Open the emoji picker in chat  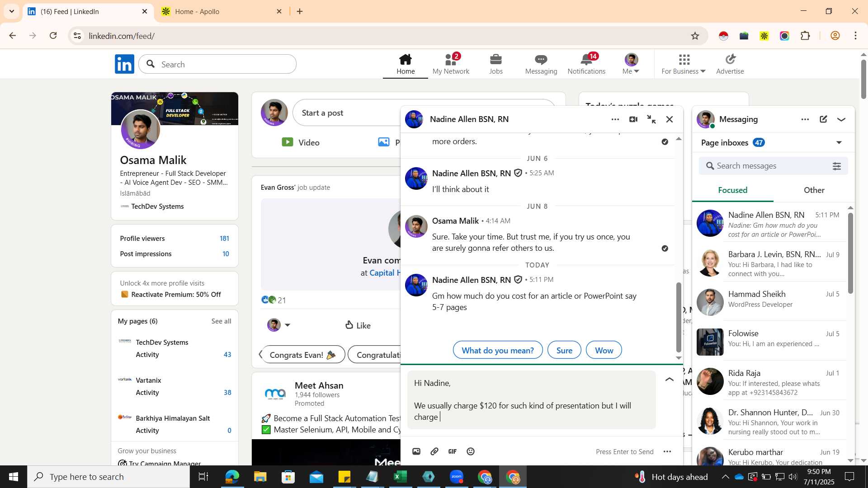[x=471, y=451]
